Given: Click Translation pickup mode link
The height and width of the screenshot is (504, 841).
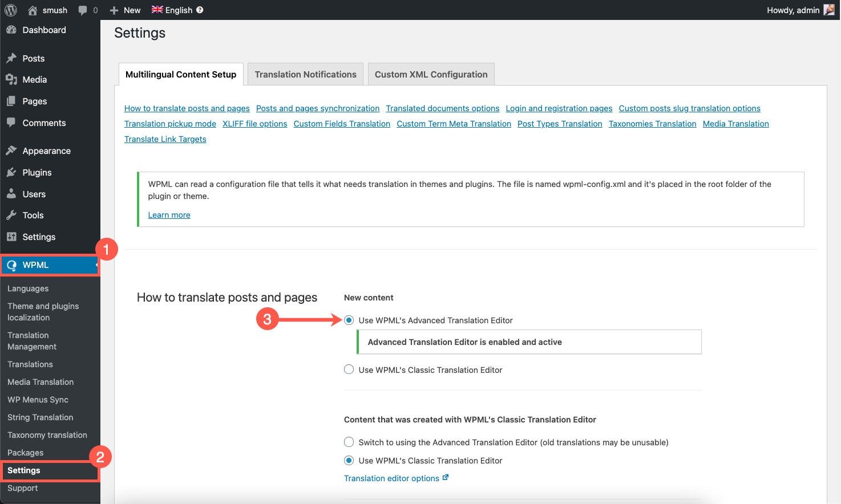Looking at the screenshot, I should [x=170, y=124].
